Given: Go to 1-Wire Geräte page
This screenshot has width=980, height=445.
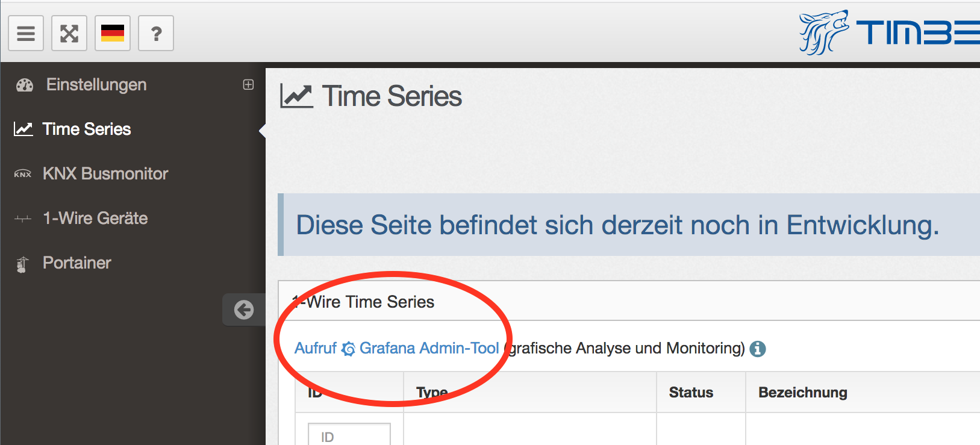Looking at the screenshot, I should click(x=95, y=218).
